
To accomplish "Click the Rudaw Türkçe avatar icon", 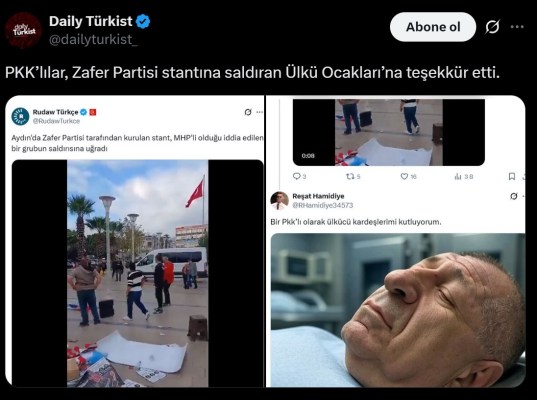I will (20, 116).
